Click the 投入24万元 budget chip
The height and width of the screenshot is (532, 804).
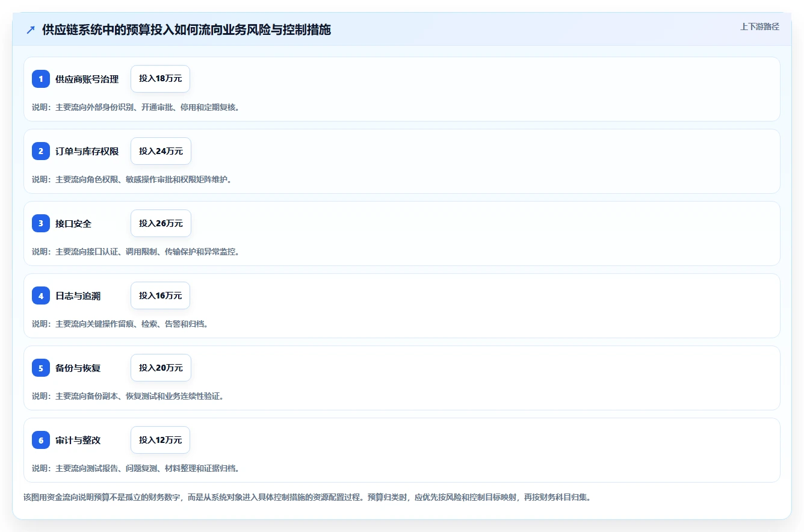161,151
